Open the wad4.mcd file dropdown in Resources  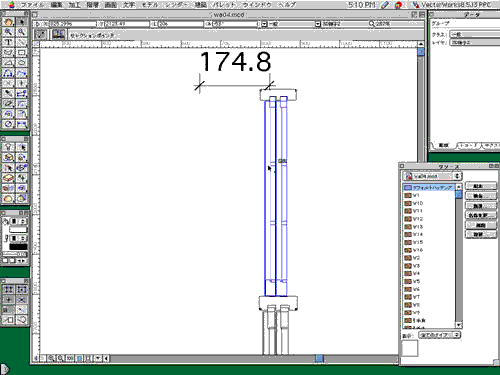[x=432, y=176]
